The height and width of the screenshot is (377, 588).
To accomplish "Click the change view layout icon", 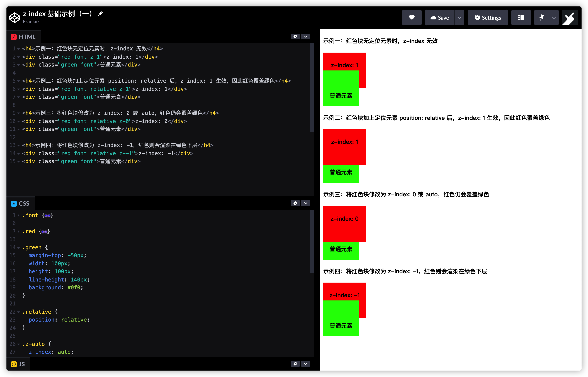I will coord(521,18).
